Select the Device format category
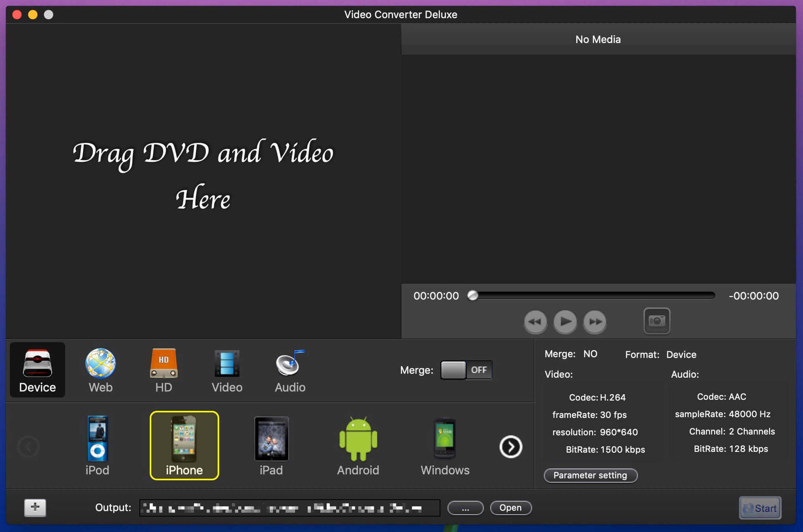803x532 pixels. 38,370
